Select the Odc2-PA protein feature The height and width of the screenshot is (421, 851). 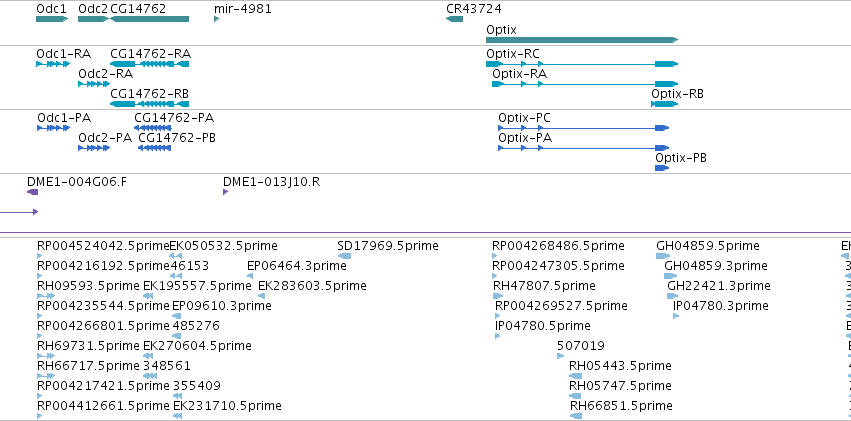(x=94, y=148)
